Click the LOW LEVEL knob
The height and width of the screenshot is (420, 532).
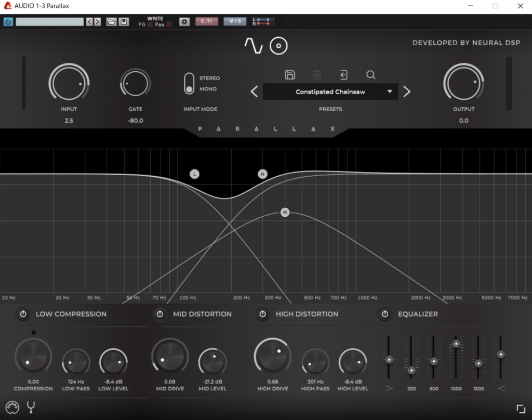pyautogui.click(x=113, y=362)
